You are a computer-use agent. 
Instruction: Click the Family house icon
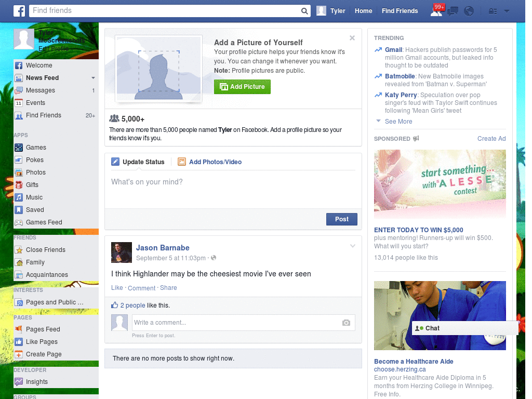(x=19, y=262)
